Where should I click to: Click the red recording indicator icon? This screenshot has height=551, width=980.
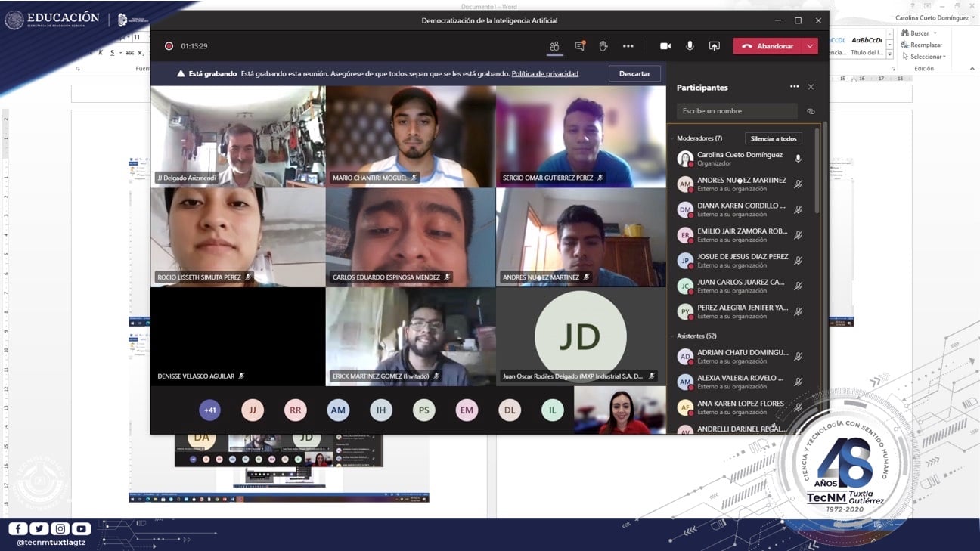tap(169, 46)
